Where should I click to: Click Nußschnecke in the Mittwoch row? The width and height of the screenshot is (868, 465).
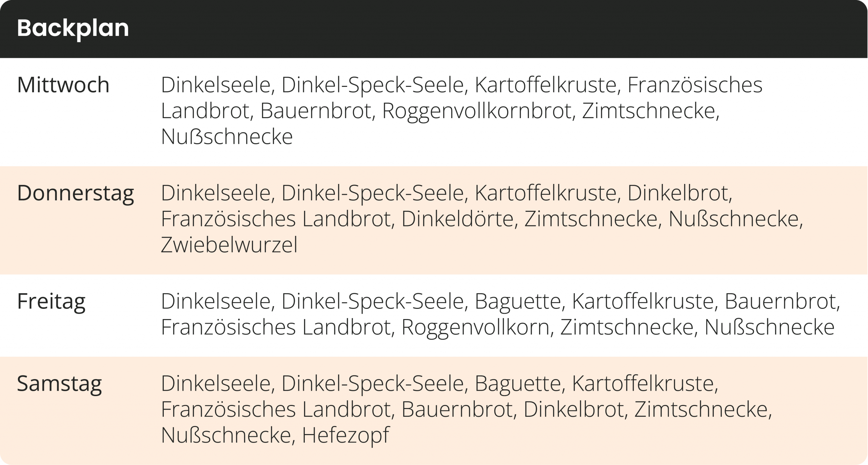pyautogui.click(x=226, y=137)
